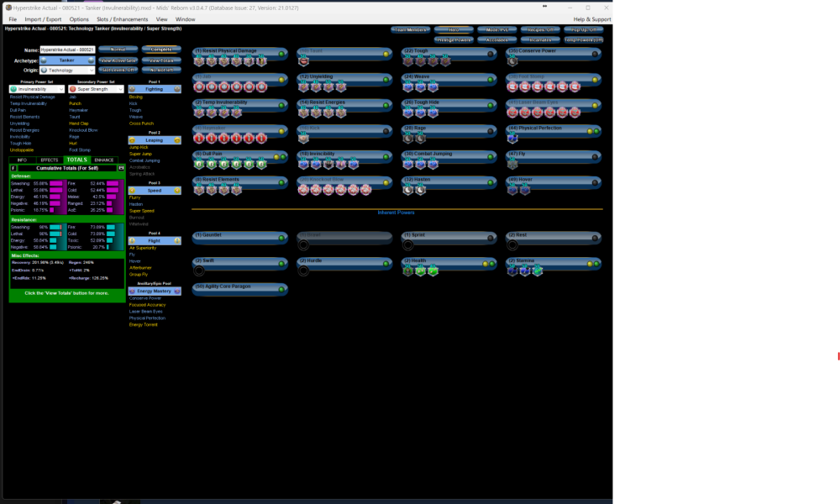Screen dimensions: 840x504
Task: Open the Secondary Power Set Super Strength dropdown
Action: pyautogui.click(x=96, y=88)
